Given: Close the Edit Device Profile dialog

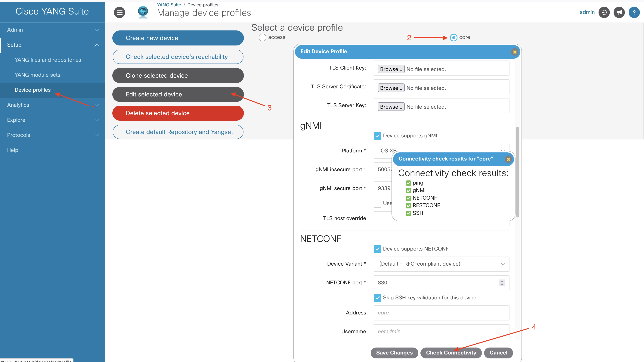Looking at the screenshot, I should point(515,52).
